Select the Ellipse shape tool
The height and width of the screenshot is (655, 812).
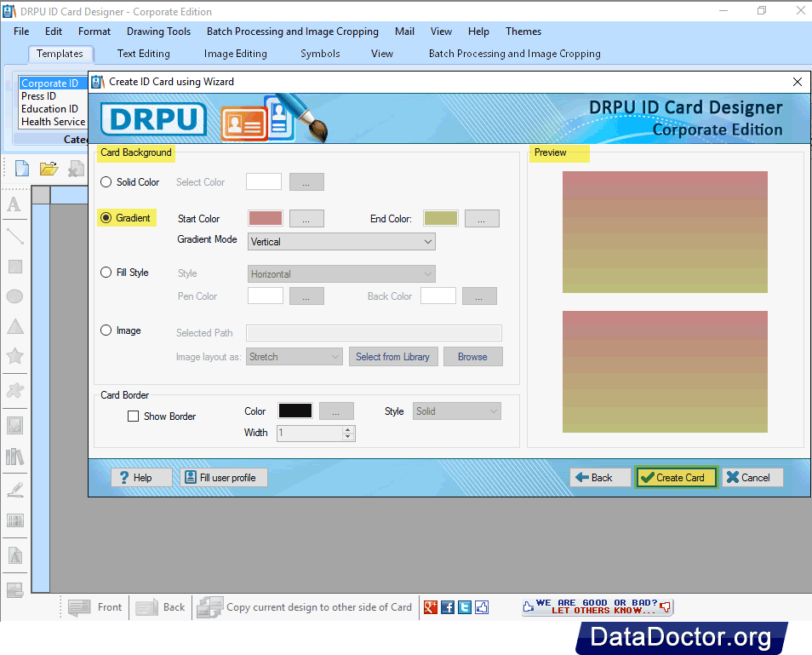click(x=15, y=296)
